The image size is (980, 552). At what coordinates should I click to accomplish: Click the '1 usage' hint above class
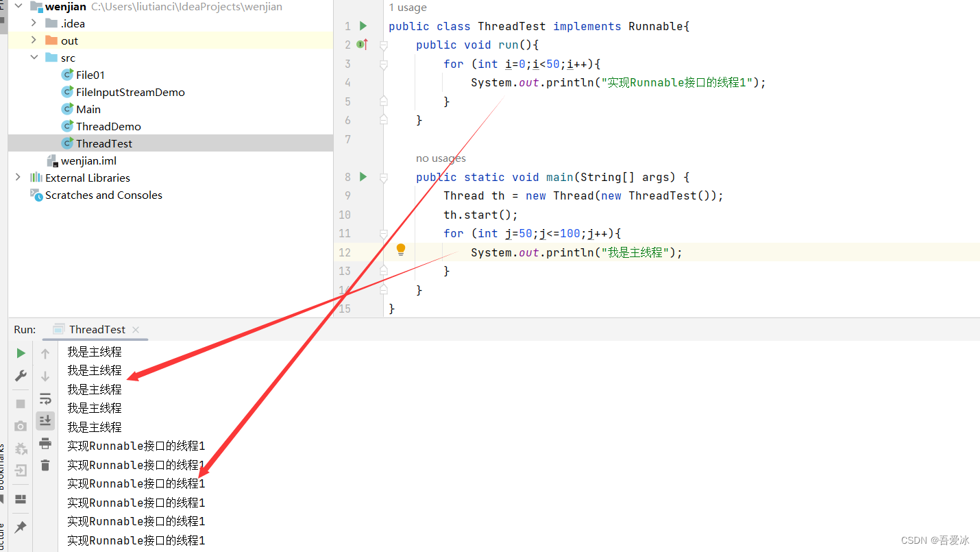coord(408,8)
